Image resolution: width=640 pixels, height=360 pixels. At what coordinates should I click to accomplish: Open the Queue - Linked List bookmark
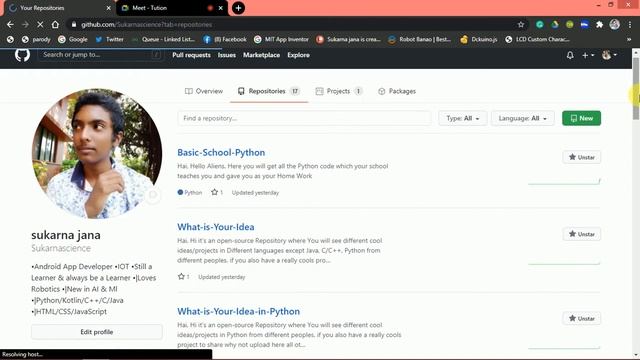tap(163, 39)
